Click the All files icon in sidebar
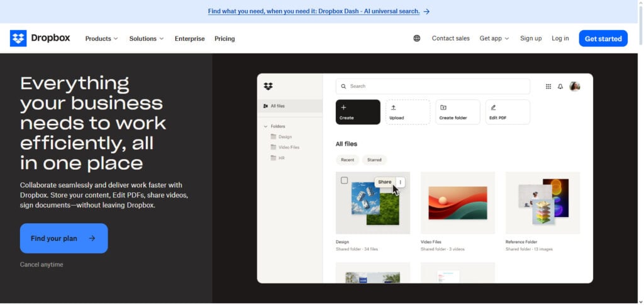Image resolution: width=644 pixels, height=305 pixels. point(265,106)
